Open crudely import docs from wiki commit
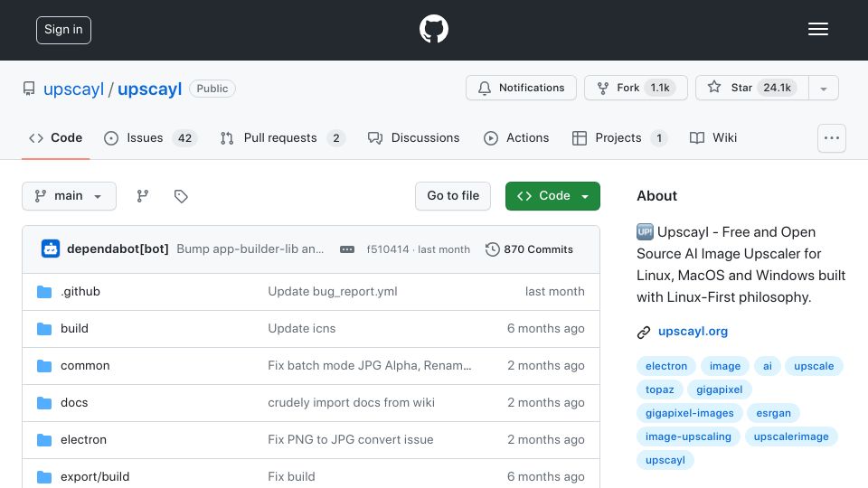The width and height of the screenshot is (868, 488). click(x=352, y=403)
